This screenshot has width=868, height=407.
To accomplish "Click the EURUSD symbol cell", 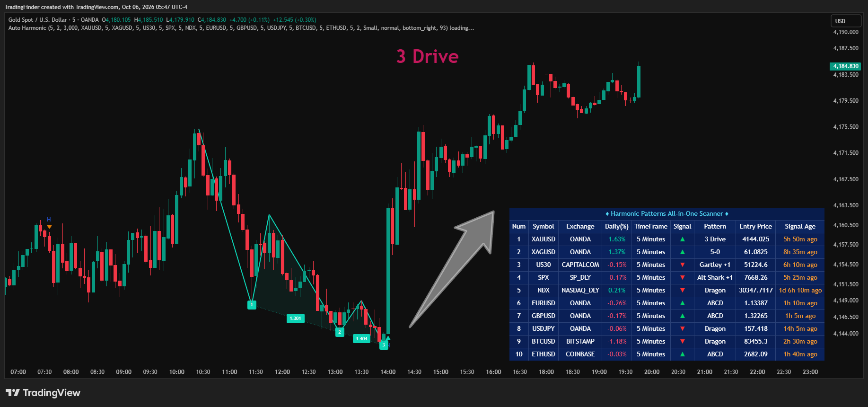I will click(x=544, y=303).
